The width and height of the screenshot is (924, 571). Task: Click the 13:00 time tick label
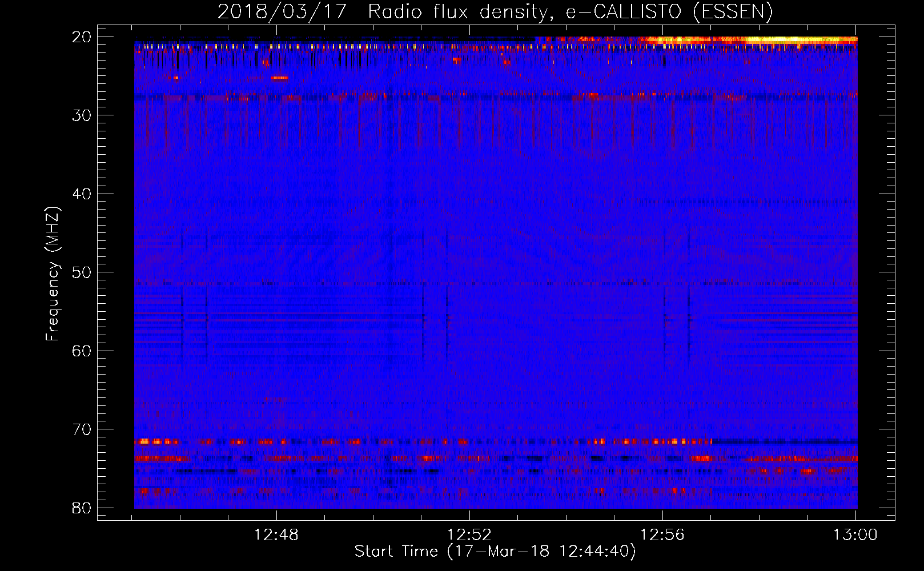click(855, 535)
